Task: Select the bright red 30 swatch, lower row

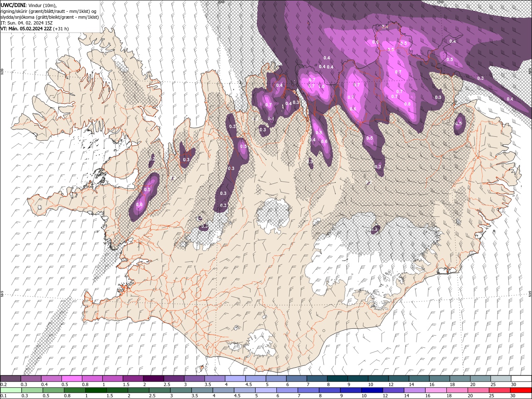Action: [x=521, y=390]
